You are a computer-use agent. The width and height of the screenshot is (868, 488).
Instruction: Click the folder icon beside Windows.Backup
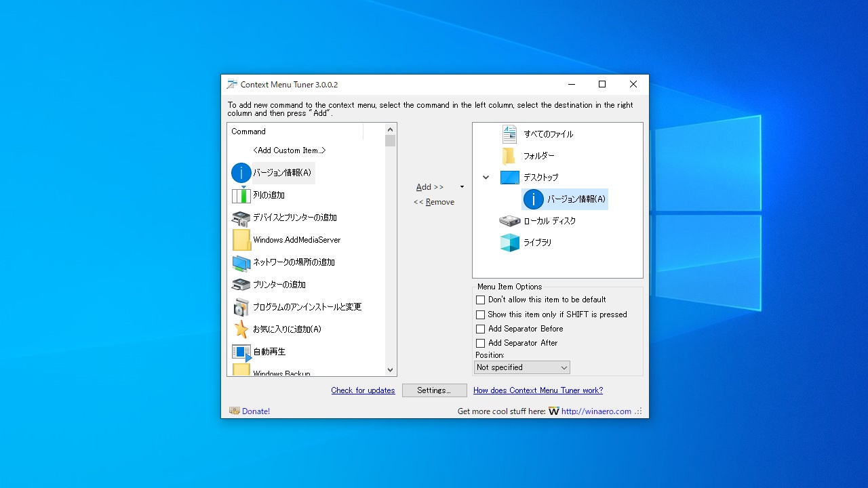(x=241, y=370)
